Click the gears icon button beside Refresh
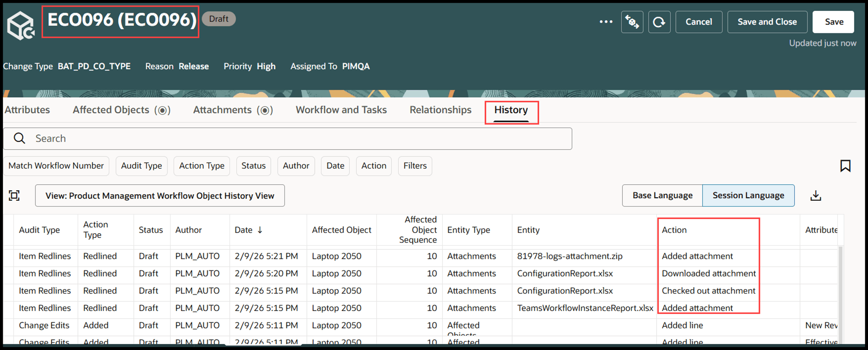 tap(632, 22)
